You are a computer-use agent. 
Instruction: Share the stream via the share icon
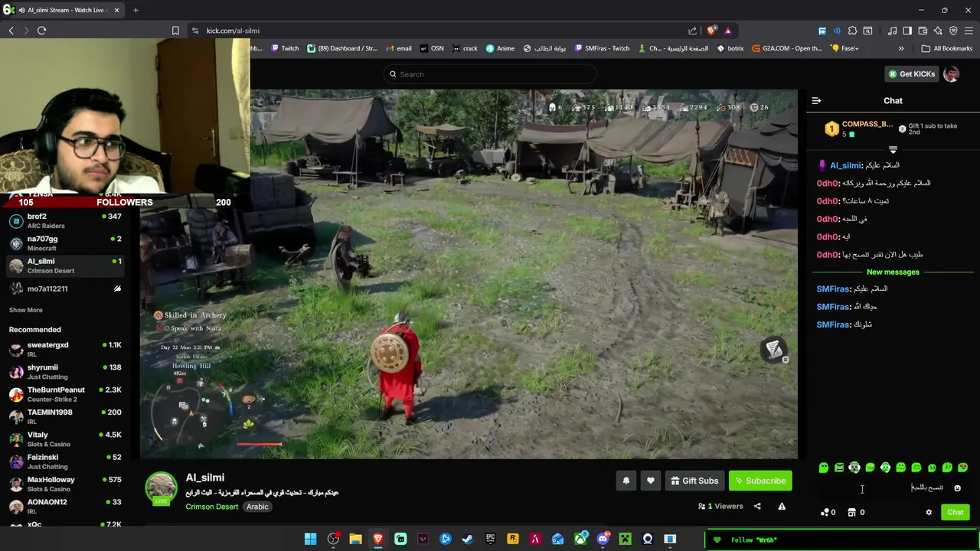point(757,506)
